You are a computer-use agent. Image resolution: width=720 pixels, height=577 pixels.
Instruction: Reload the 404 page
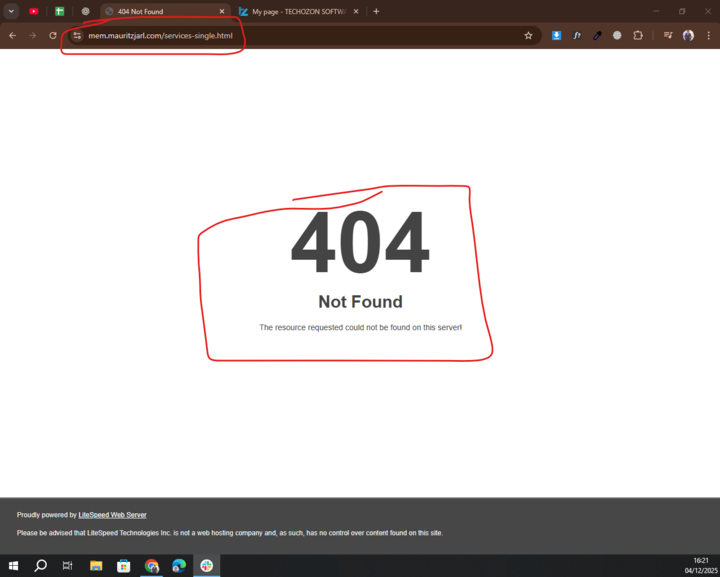(53, 35)
